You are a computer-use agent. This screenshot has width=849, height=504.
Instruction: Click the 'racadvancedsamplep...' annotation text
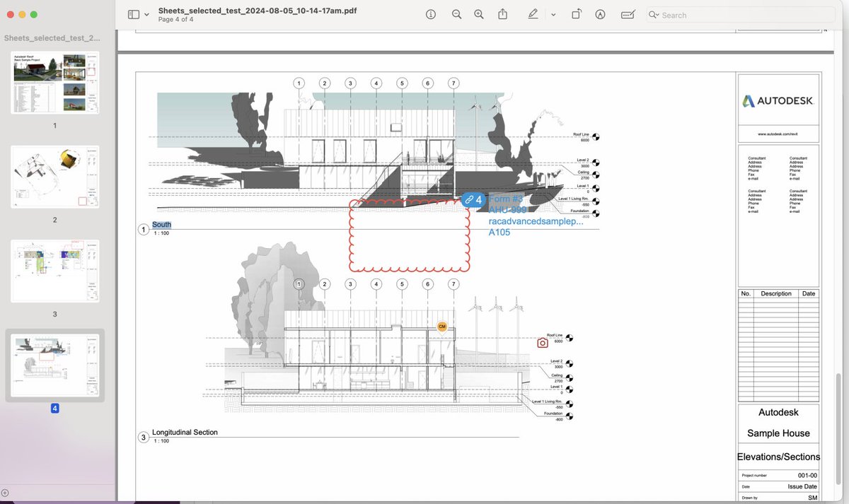pos(536,221)
